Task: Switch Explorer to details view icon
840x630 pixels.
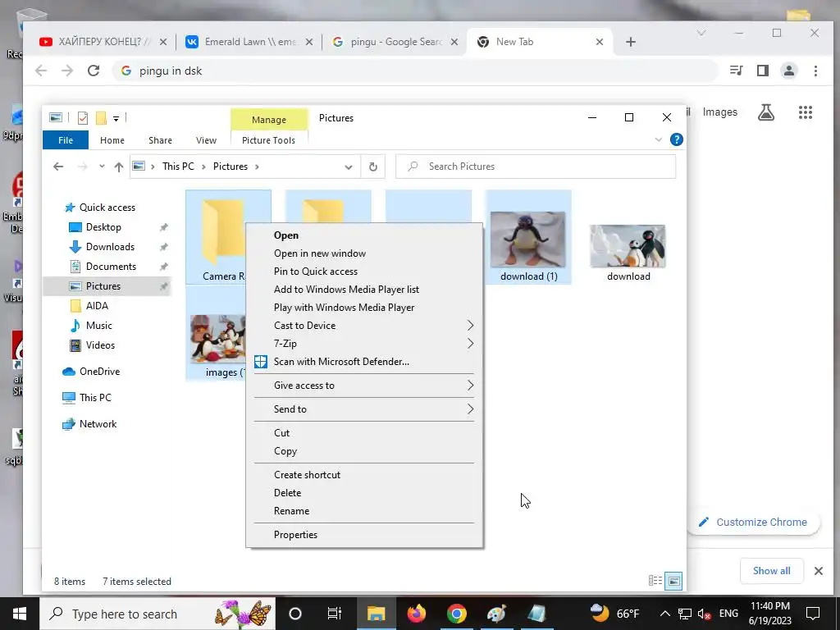Action: pyautogui.click(x=655, y=581)
